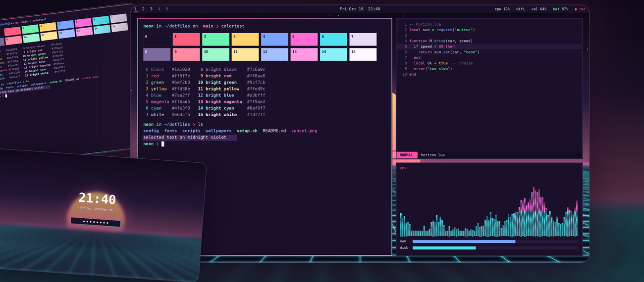Select cyan swatch 6 in main terminal
The image size is (644, 282).
[x=333, y=40]
